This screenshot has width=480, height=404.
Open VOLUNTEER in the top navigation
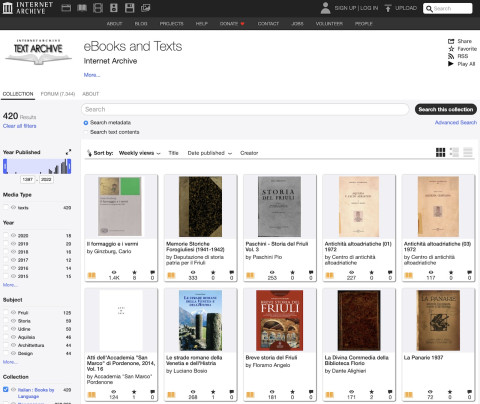[x=329, y=24]
